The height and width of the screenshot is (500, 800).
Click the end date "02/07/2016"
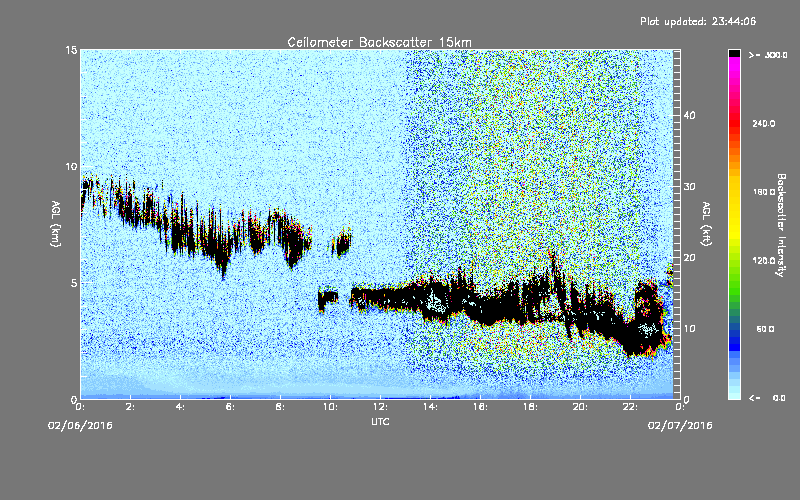click(x=680, y=426)
